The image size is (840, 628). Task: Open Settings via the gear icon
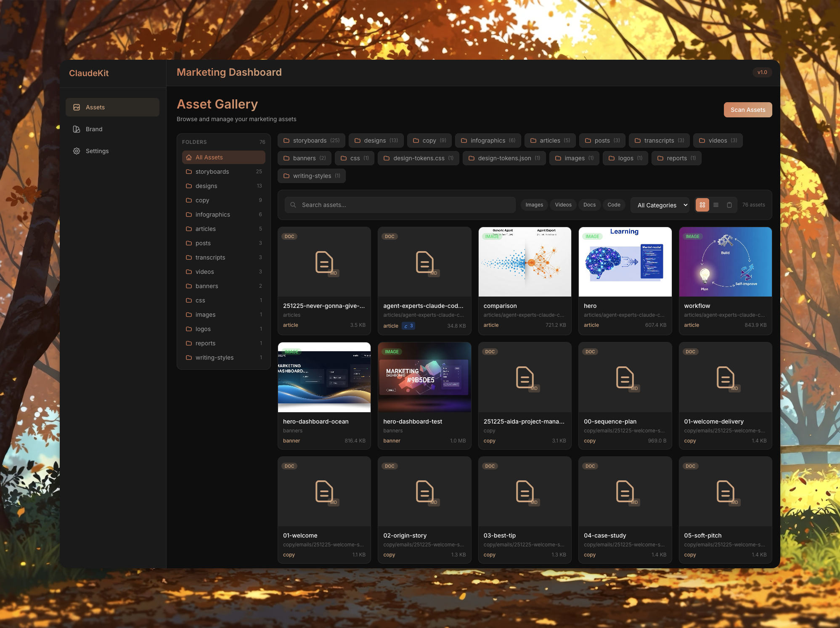(x=77, y=151)
